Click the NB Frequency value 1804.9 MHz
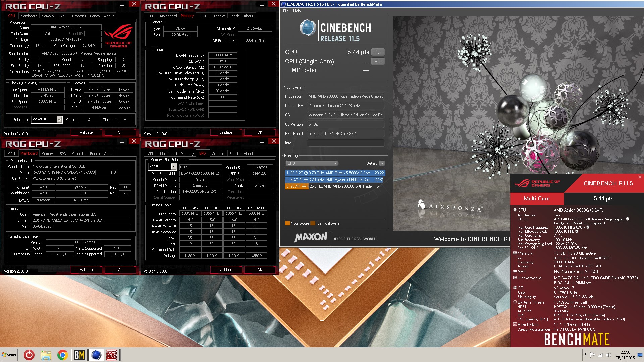Screen dimensions: 644x362 (255, 41)
